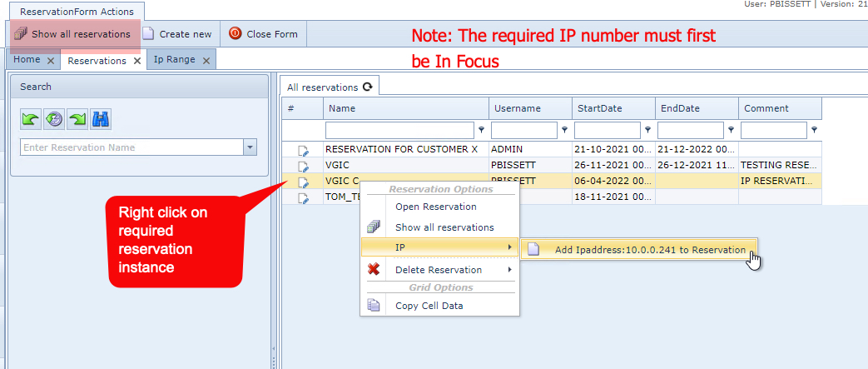Expand the Enter Reservation Name dropdown
The width and height of the screenshot is (868, 369).
tap(250, 147)
